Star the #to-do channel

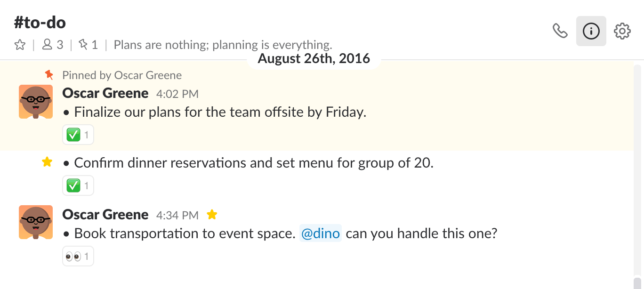pyautogui.click(x=20, y=44)
